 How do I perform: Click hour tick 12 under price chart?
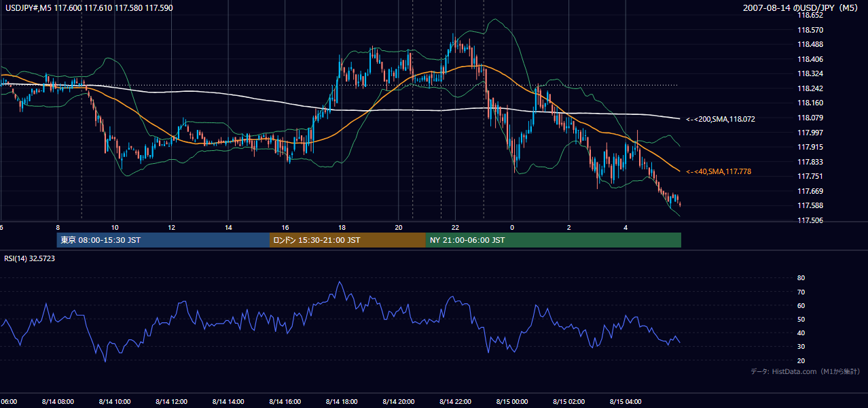pyautogui.click(x=172, y=227)
